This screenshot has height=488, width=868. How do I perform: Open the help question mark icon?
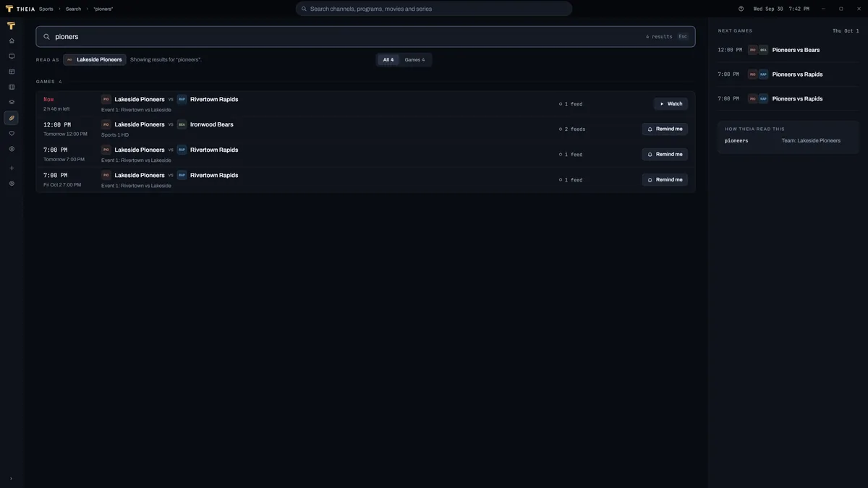tap(741, 9)
